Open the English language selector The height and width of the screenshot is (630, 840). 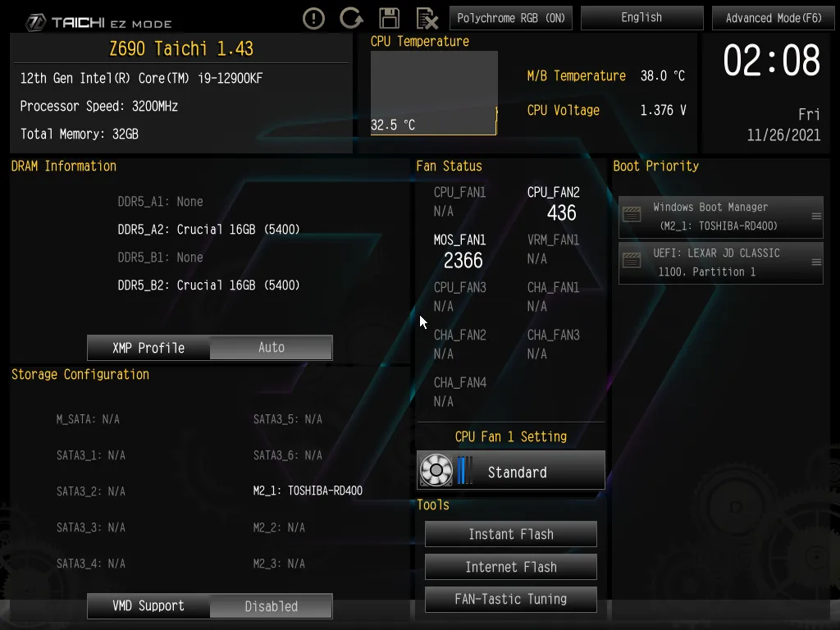pos(641,18)
